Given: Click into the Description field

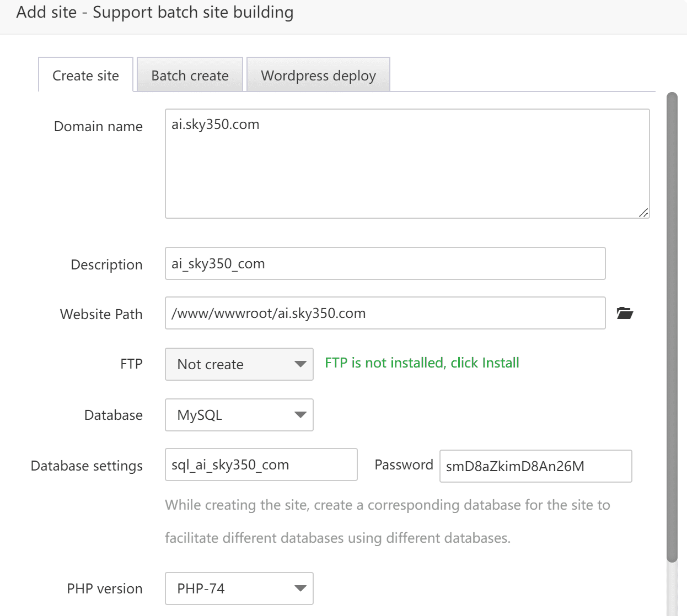Looking at the screenshot, I should click(385, 264).
